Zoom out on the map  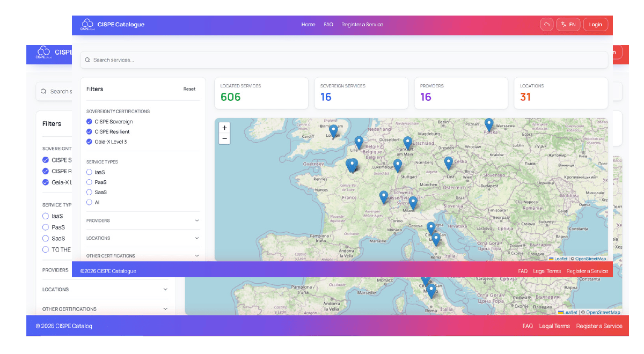[224, 139]
